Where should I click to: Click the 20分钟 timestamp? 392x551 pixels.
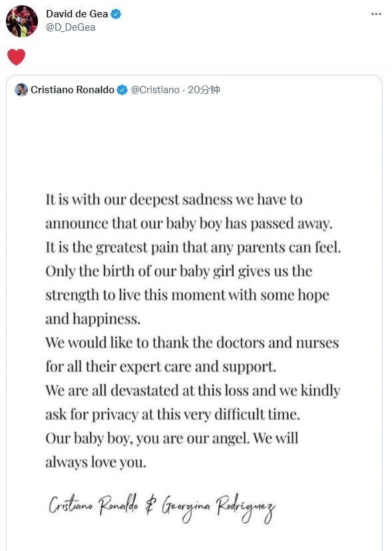(204, 90)
